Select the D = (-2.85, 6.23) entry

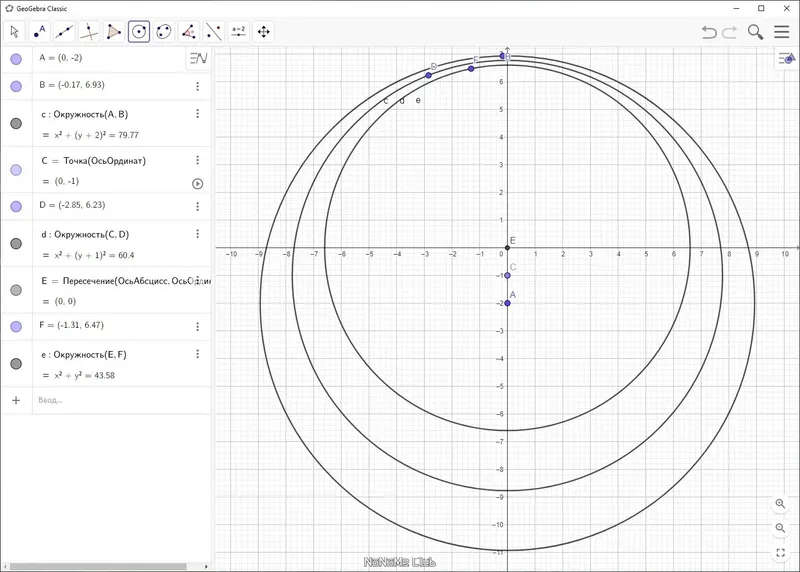[72, 205]
